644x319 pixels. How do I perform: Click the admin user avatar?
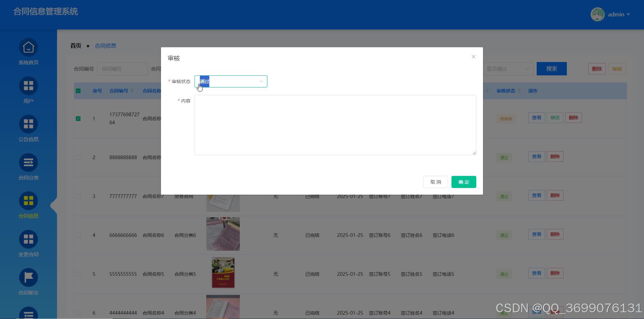597,14
